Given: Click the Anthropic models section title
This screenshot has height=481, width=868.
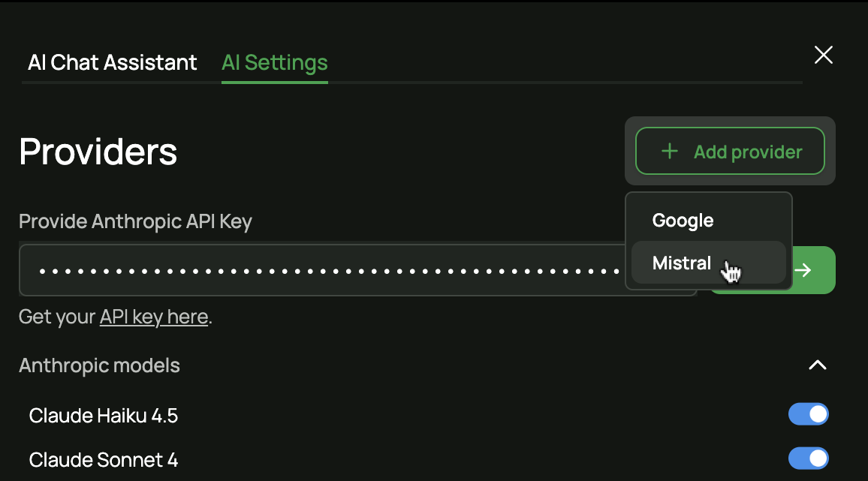Looking at the screenshot, I should pos(99,365).
